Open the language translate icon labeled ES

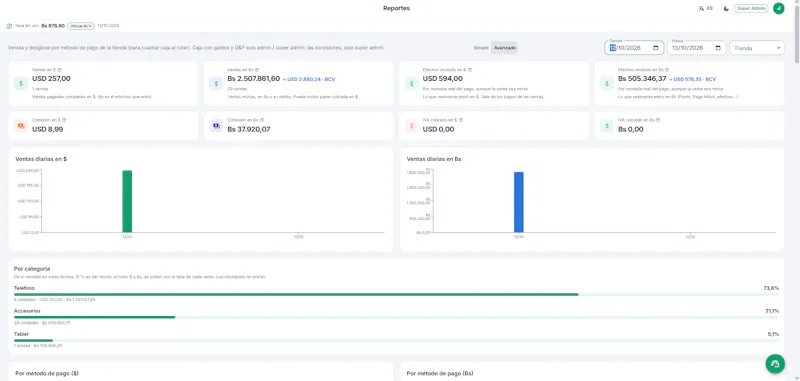[x=706, y=9]
